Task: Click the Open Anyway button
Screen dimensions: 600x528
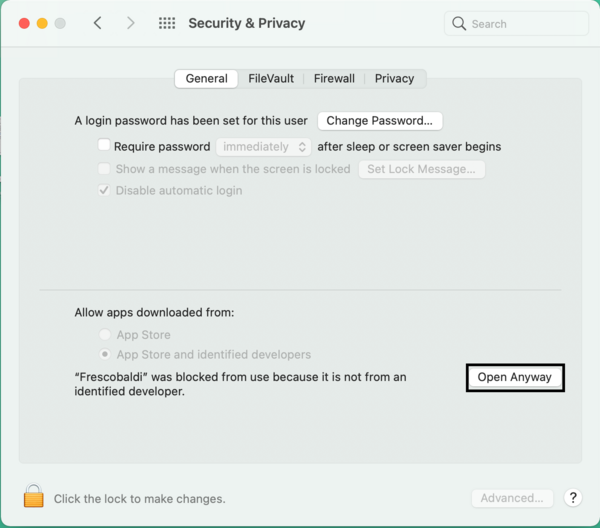Action: [x=515, y=377]
